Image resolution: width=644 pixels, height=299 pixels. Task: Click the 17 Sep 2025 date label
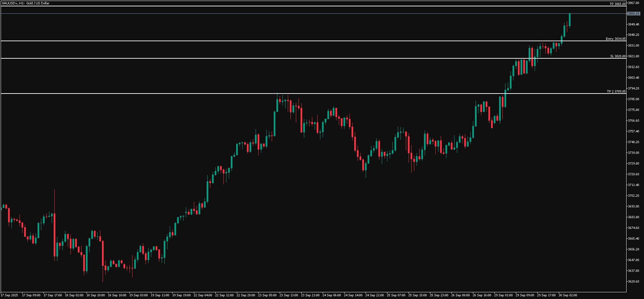9,295
